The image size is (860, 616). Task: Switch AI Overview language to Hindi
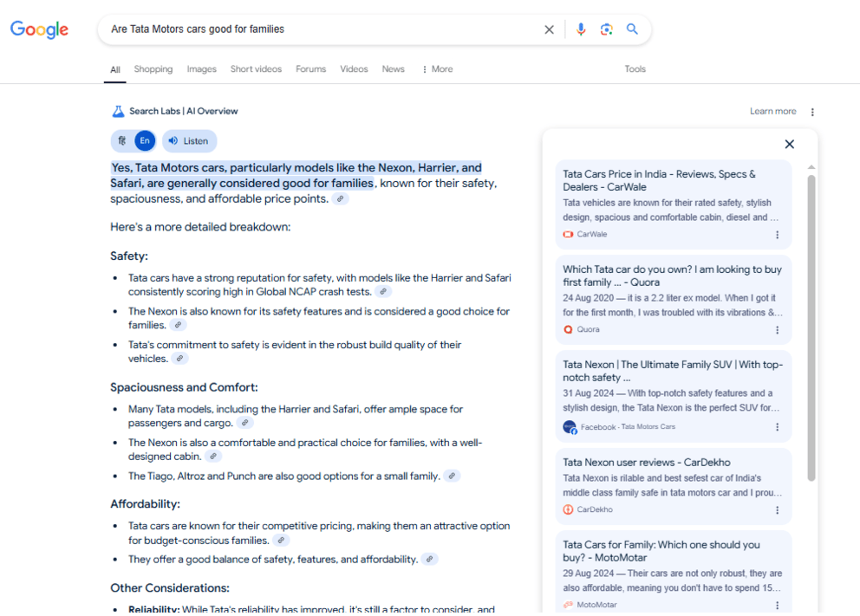pyautogui.click(x=122, y=141)
